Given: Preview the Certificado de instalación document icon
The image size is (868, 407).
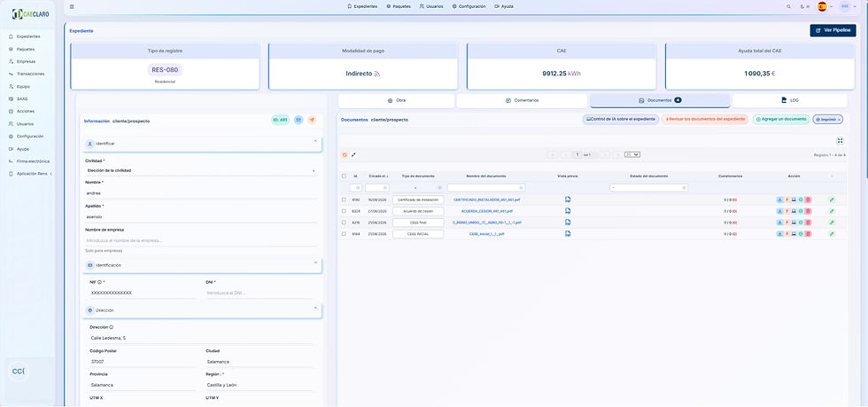Looking at the screenshot, I should [x=568, y=200].
